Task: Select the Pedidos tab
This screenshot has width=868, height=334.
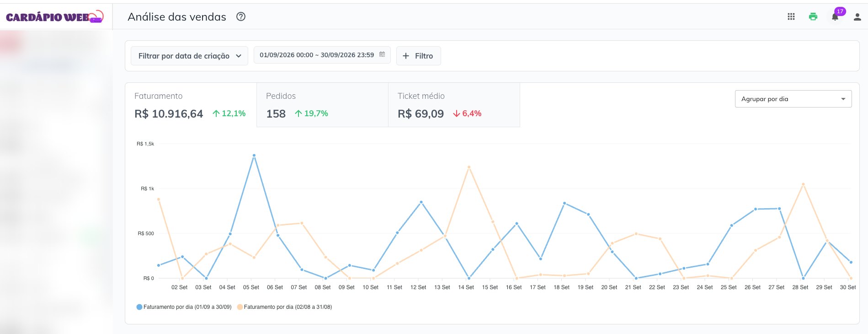Action: [322, 105]
